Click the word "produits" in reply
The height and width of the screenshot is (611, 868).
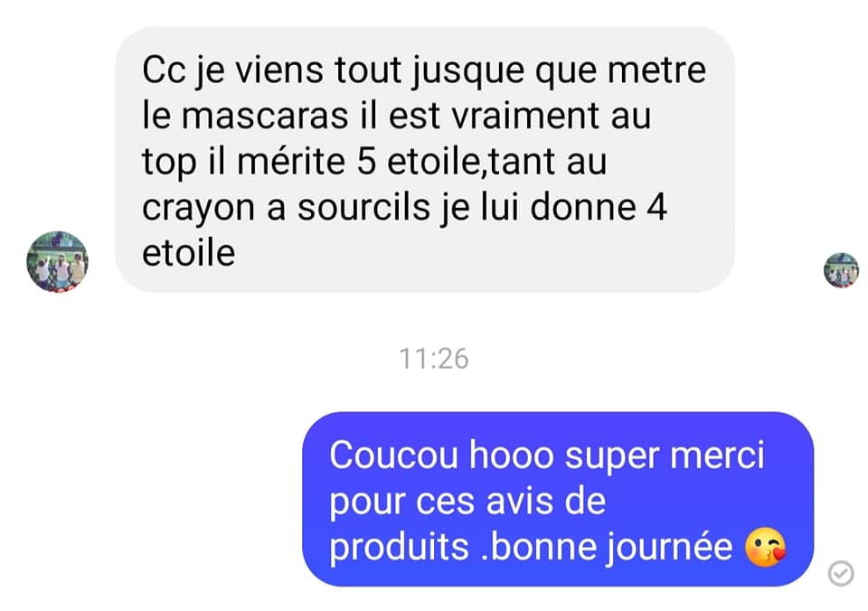point(399,548)
